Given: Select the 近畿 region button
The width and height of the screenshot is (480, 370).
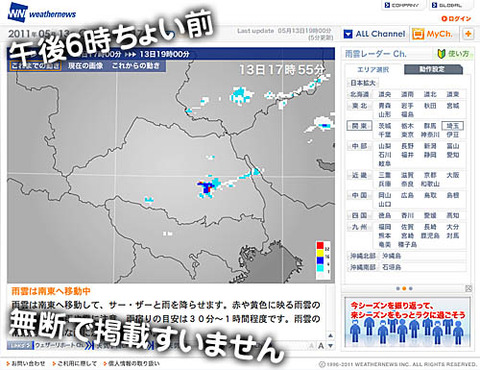Looking at the screenshot, I should (x=359, y=175).
